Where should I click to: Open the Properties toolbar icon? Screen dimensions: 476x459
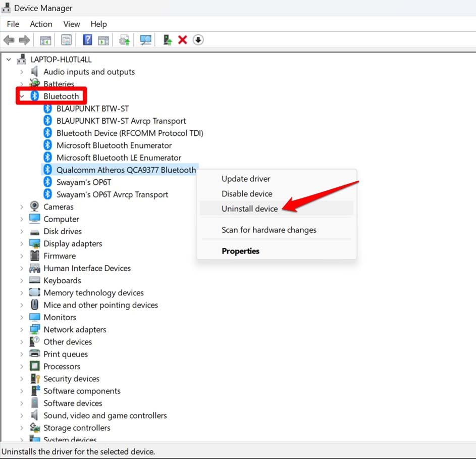pos(66,40)
